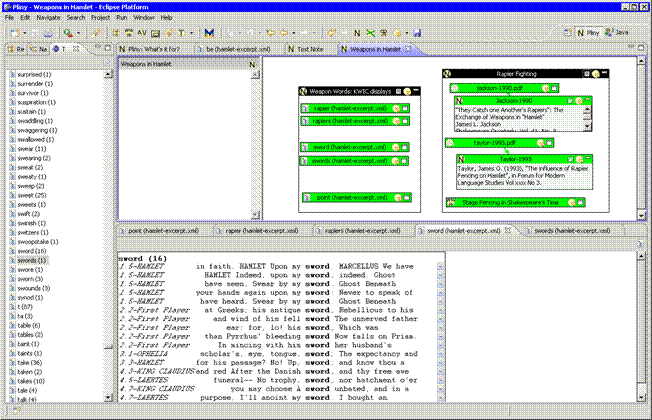Click the blue M toolbar icon
The width and height of the screenshot is (652, 420).
click(209, 33)
